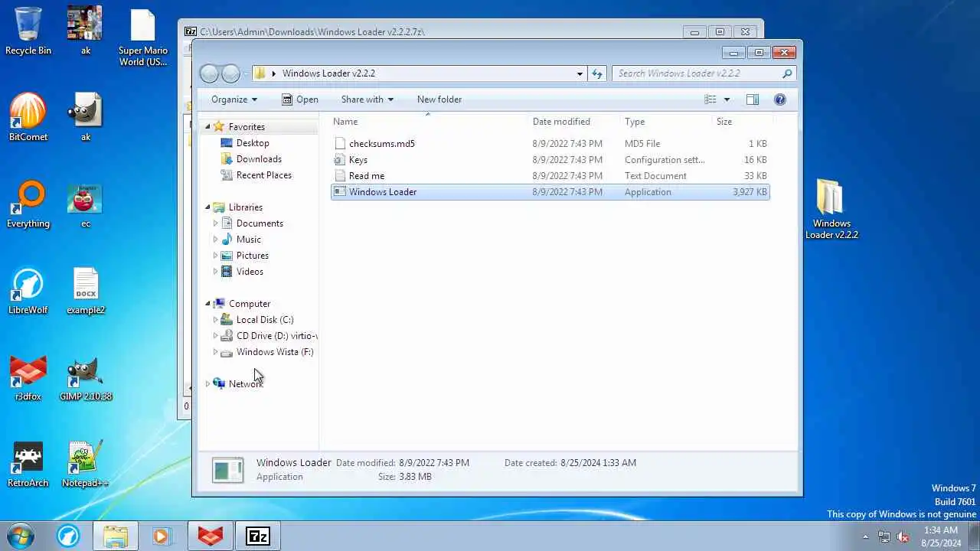Collapse the Libraries tree section
The height and width of the screenshot is (551, 980).
click(207, 207)
